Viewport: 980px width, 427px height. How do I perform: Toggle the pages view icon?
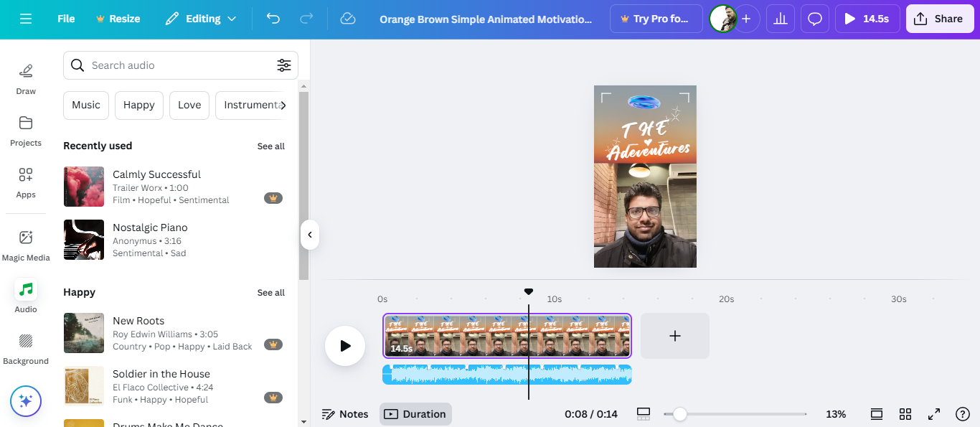click(877, 414)
